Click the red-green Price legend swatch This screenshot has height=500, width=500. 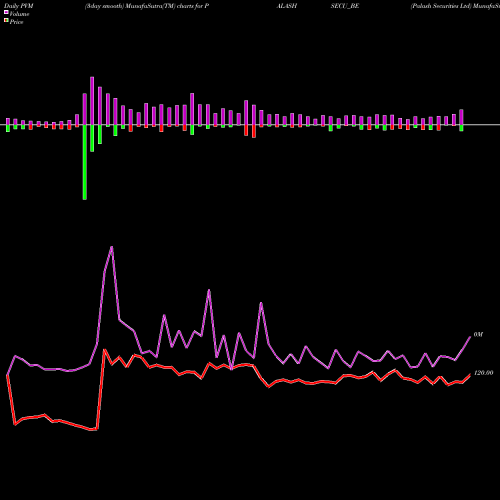tap(6, 21)
